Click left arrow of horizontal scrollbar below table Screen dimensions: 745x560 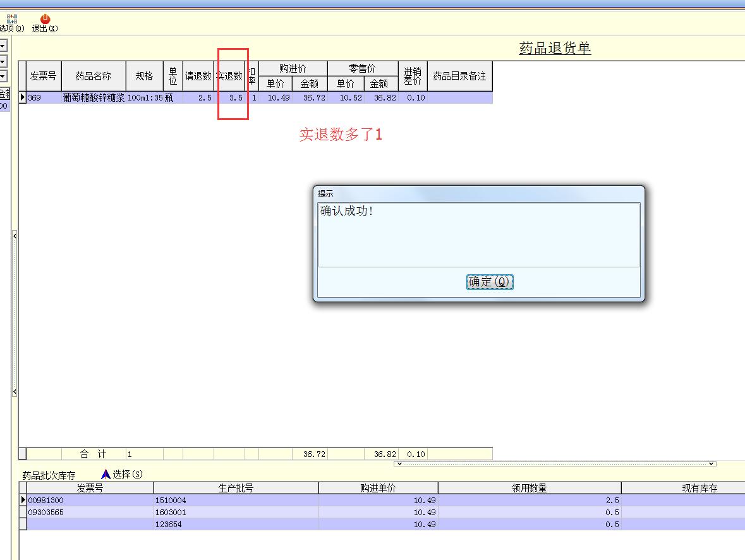point(399,463)
